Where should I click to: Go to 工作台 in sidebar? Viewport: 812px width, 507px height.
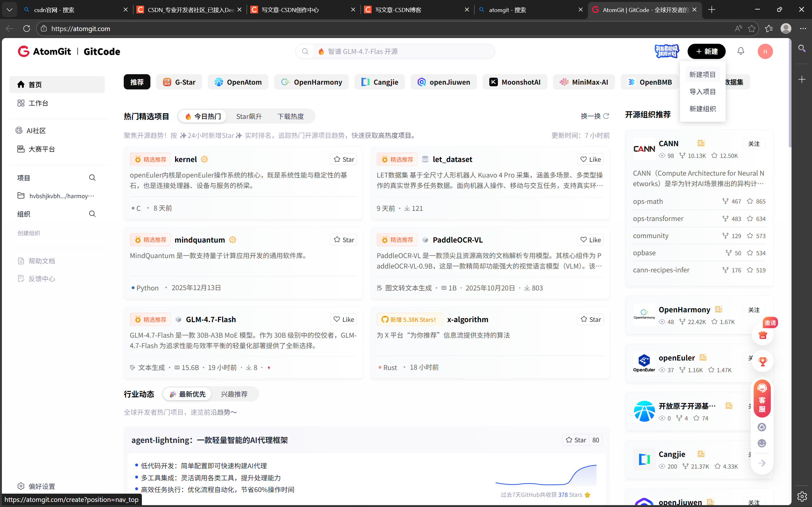(x=57, y=103)
